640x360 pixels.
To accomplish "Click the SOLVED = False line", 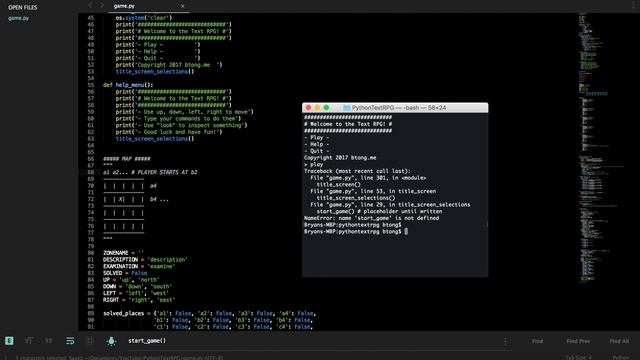I will (x=125, y=273).
